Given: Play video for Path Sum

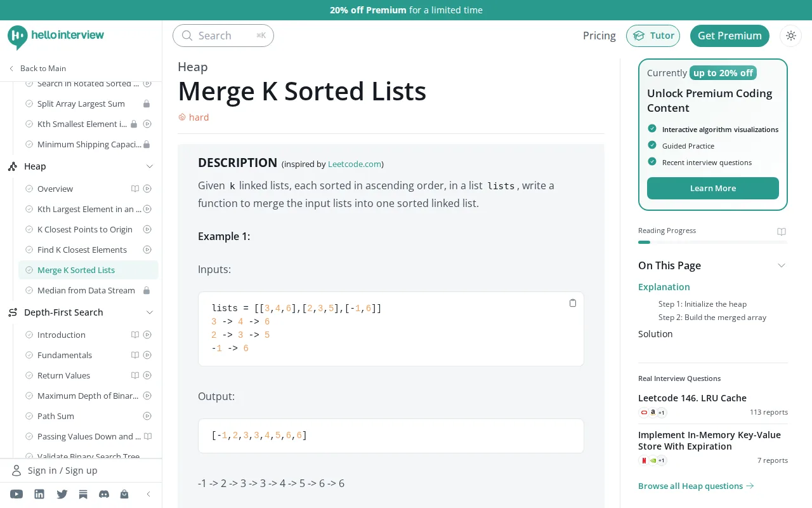Looking at the screenshot, I should (147, 416).
